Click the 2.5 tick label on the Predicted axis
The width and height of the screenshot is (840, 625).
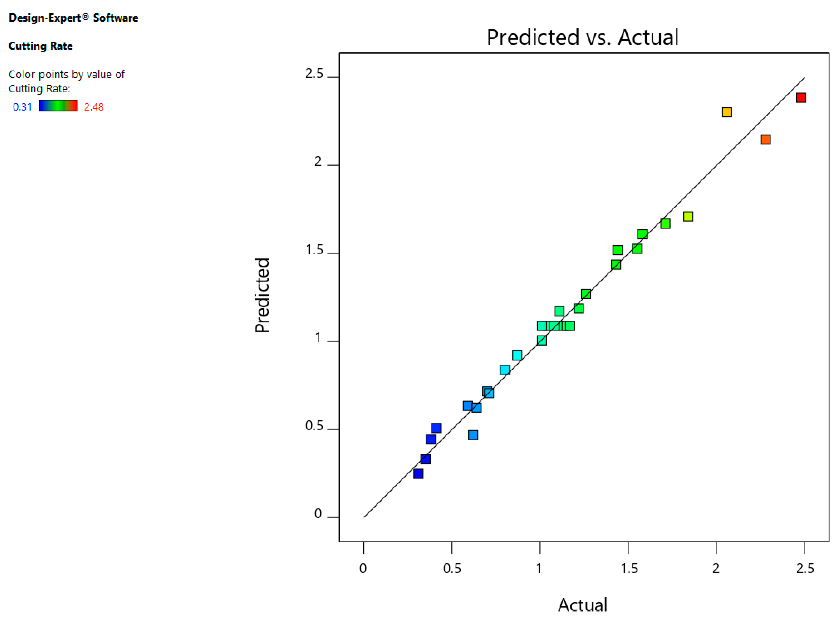[x=314, y=74]
